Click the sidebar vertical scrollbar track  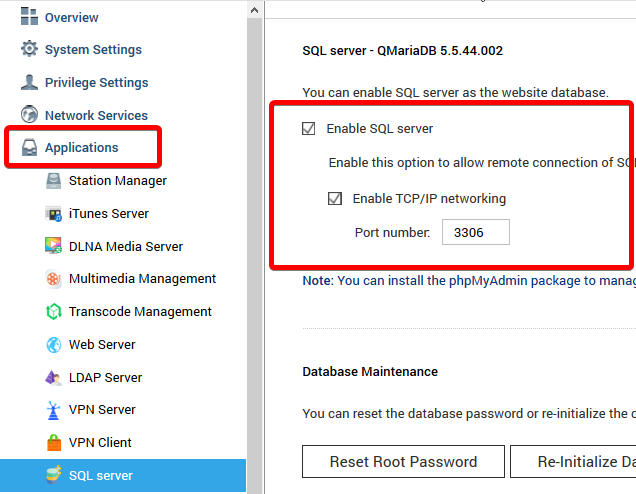[x=254, y=256]
